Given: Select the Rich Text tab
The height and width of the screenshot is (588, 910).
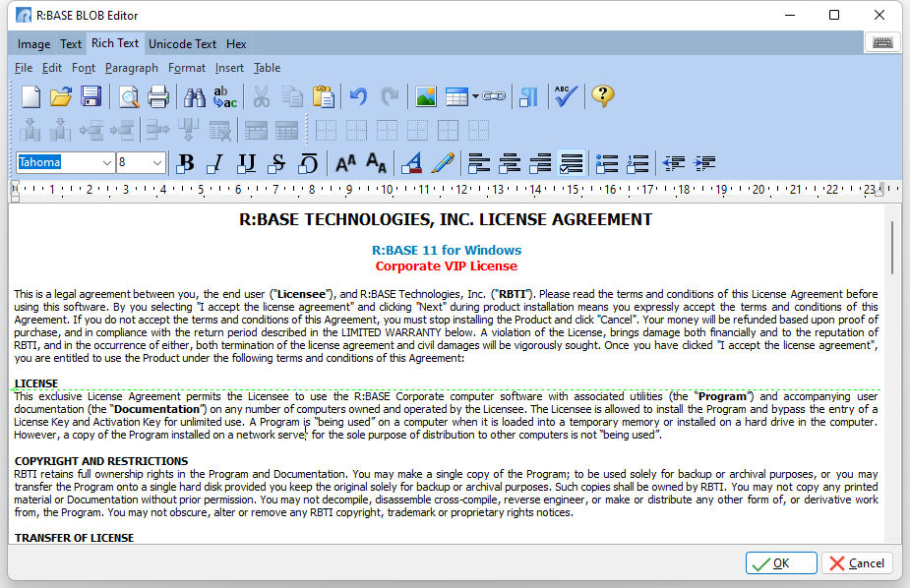Looking at the screenshot, I should (115, 43).
